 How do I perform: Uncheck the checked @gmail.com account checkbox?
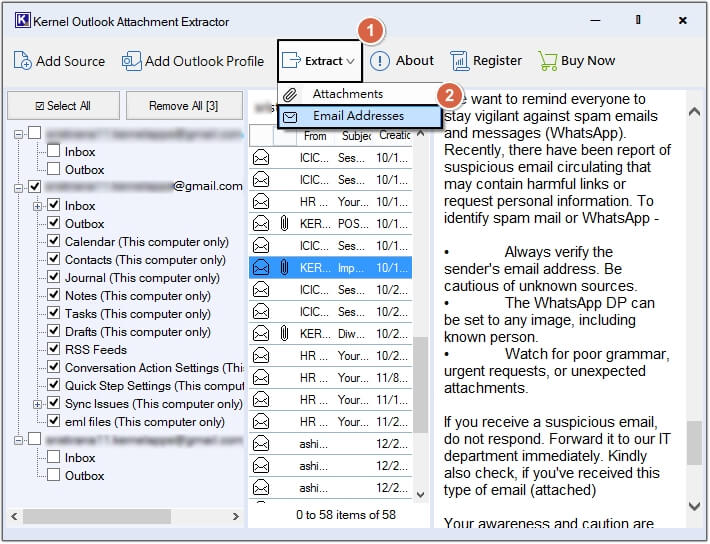[x=35, y=187]
